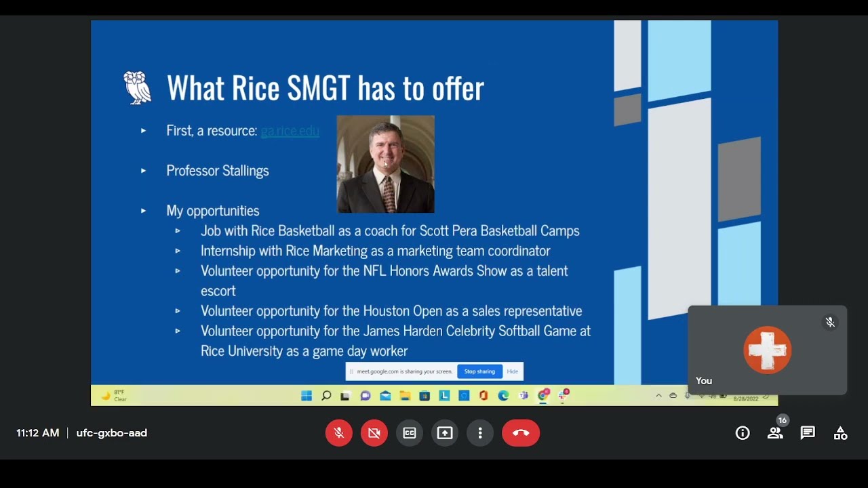Image resolution: width=868 pixels, height=488 pixels.
Task: Click the My opportunities bullet text
Action: [213, 211]
